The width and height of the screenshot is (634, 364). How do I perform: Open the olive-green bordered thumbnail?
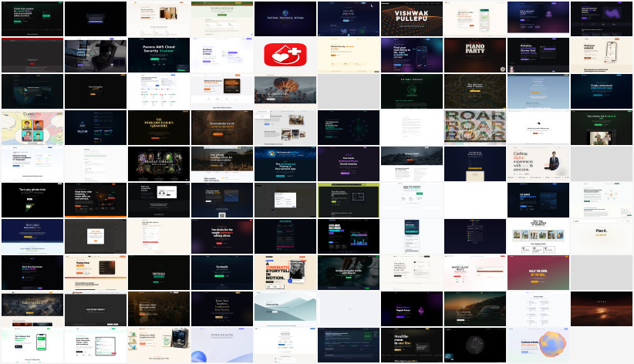tap(349, 201)
